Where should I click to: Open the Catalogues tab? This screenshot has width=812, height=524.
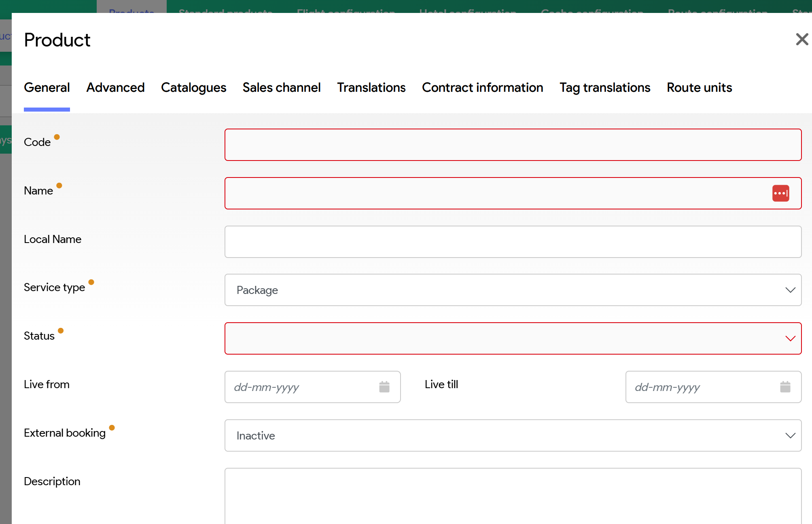(x=193, y=88)
